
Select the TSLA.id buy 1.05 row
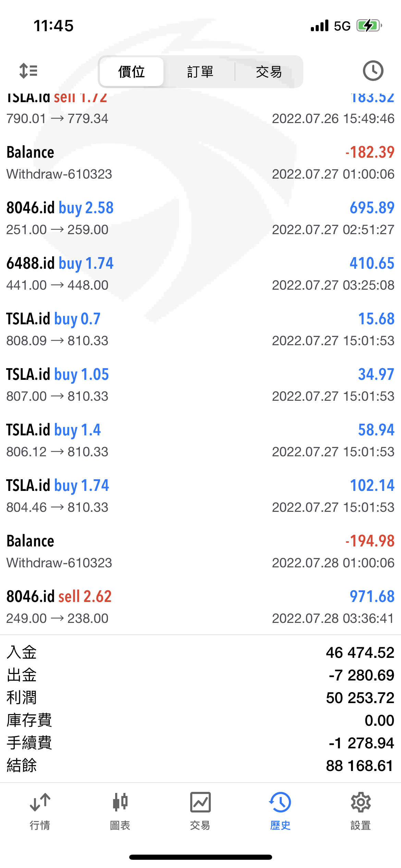click(200, 385)
